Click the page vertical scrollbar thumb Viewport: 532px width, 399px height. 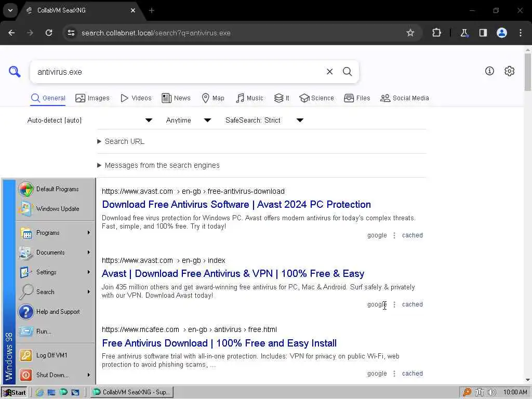[528, 72]
